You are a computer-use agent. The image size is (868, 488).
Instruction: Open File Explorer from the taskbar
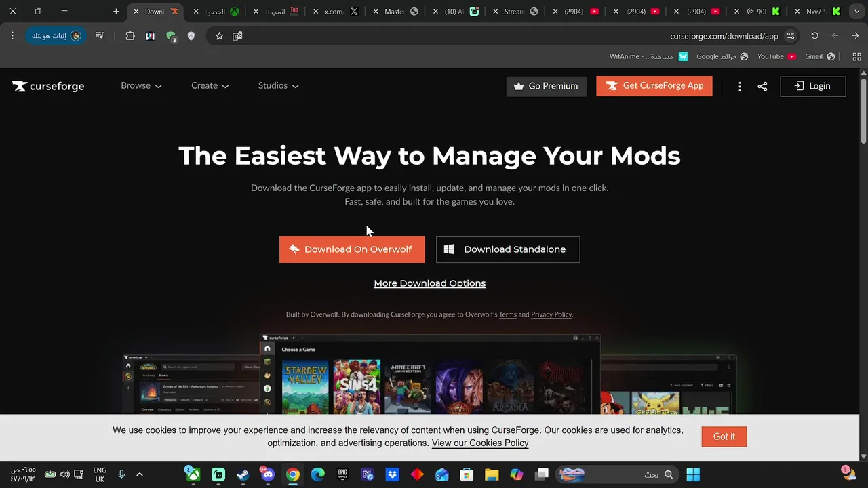click(x=492, y=474)
